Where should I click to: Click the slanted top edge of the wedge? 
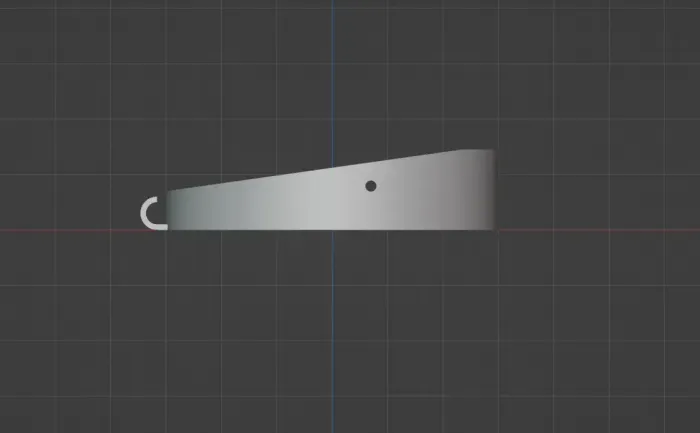pyautogui.click(x=300, y=171)
